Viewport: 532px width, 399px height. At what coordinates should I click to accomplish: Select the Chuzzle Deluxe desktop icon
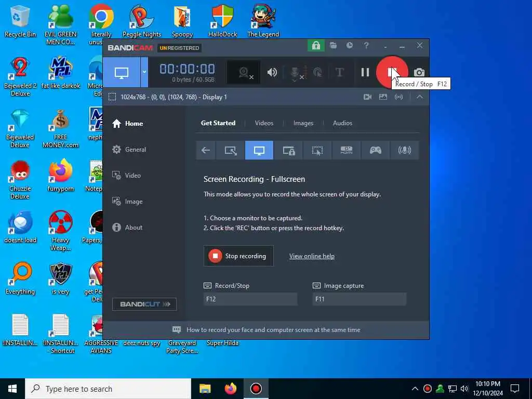pyautogui.click(x=20, y=180)
